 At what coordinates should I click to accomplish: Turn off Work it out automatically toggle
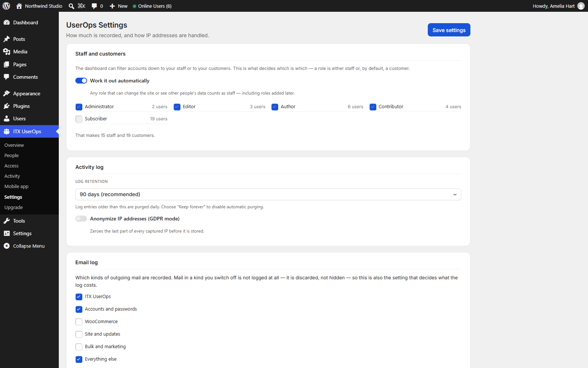tap(81, 81)
